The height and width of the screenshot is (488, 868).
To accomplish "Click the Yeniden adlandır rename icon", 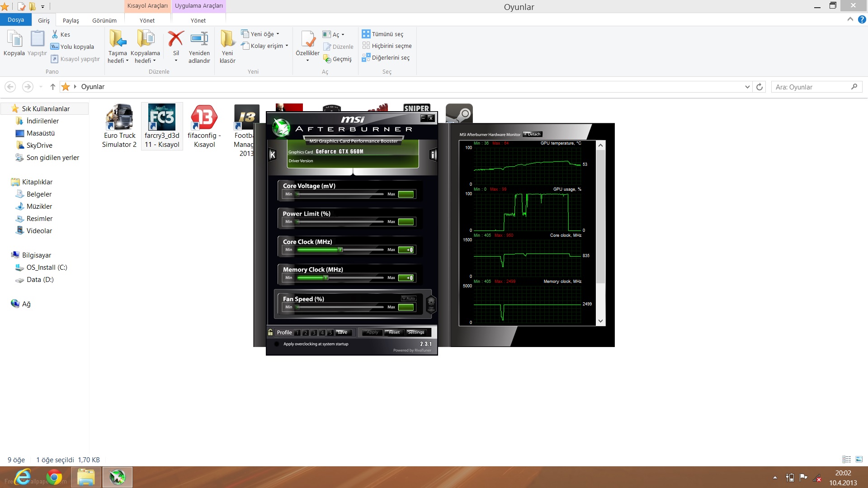I will [199, 39].
